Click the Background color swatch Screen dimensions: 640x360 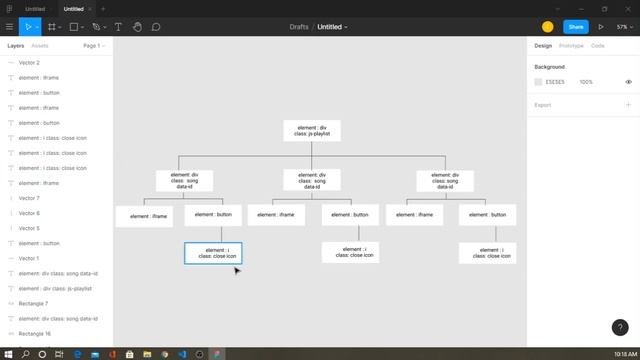pos(538,82)
